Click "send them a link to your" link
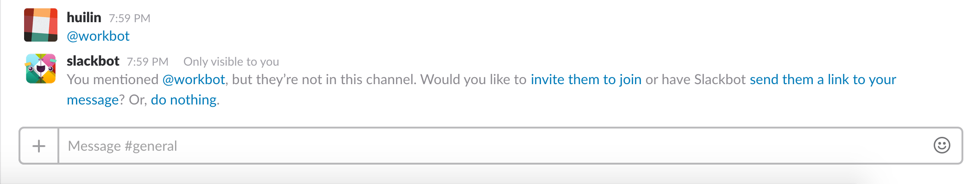Image resolution: width=980 pixels, height=184 pixels. (x=823, y=80)
